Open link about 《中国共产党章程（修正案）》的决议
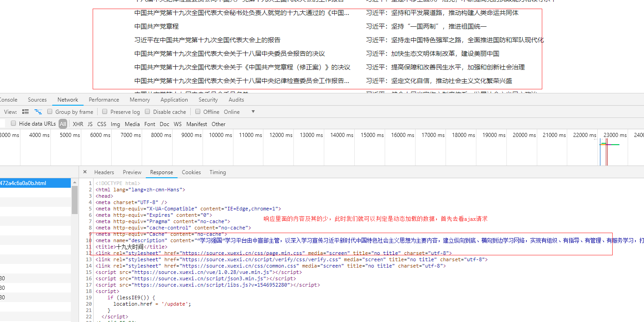Screen dimensions: 644x322 pyautogui.click(x=243, y=67)
